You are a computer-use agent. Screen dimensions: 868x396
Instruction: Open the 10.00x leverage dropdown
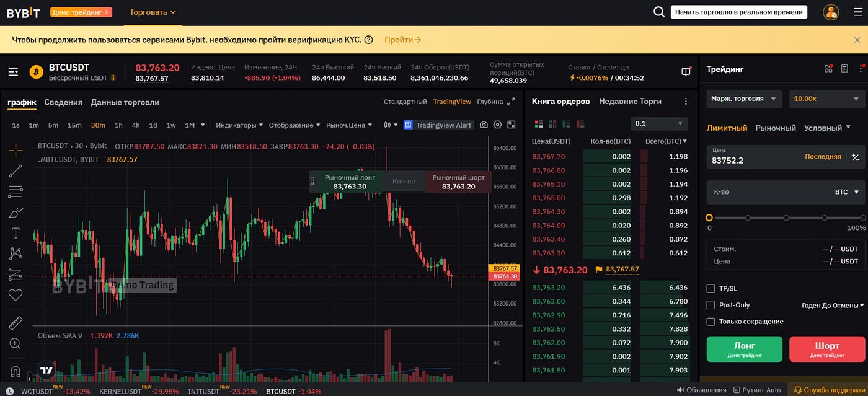(x=827, y=98)
